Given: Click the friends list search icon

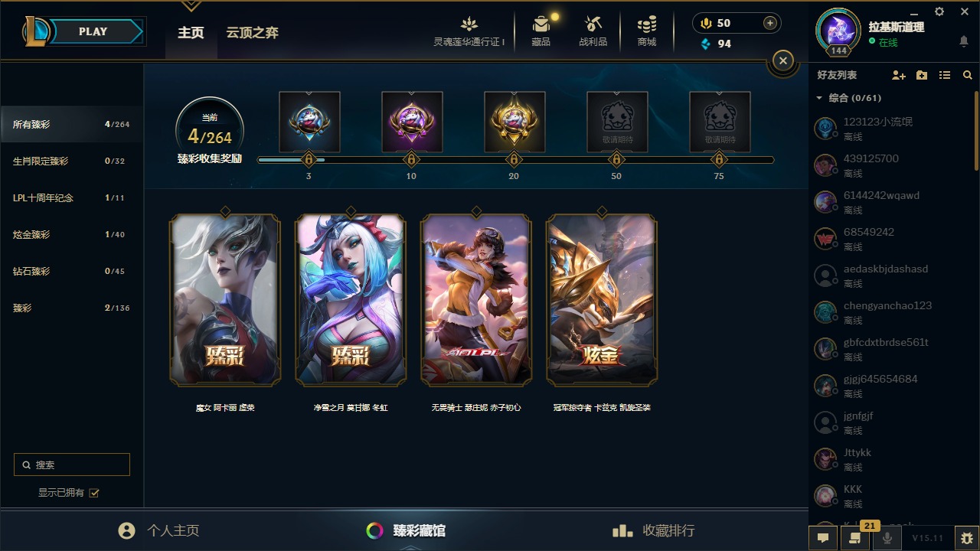Looking at the screenshot, I should point(968,75).
